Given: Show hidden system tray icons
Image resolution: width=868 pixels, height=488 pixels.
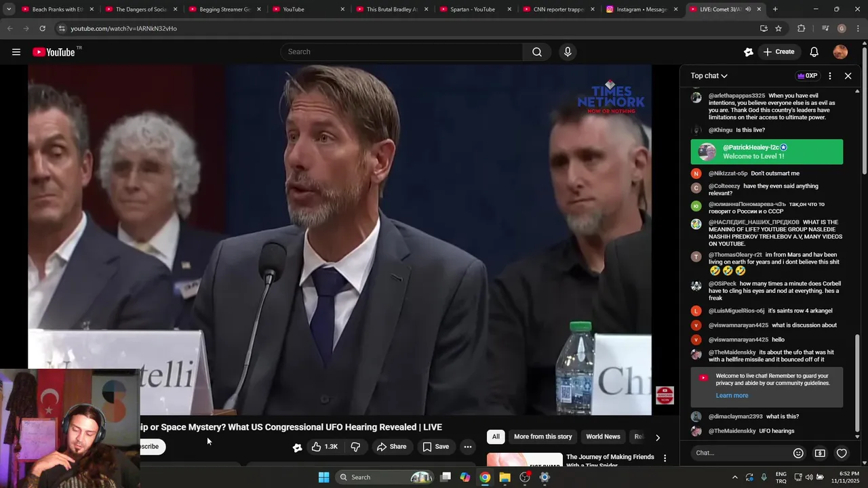Looking at the screenshot, I should 734,477.
